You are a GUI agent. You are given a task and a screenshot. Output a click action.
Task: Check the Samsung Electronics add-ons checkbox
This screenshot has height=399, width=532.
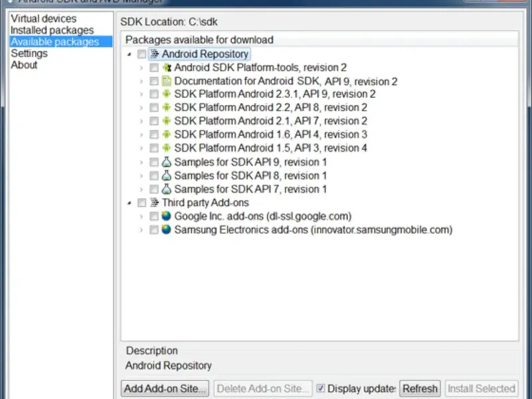(x=154, y=230)
